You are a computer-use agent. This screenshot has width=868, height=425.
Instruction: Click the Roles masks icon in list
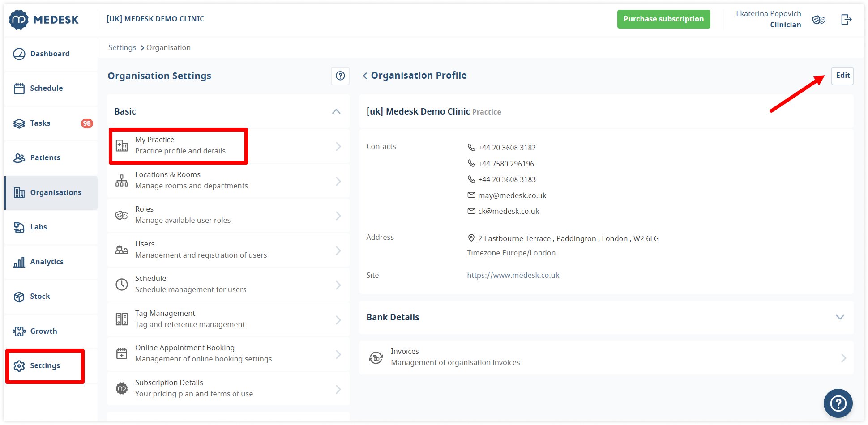tap(122, 215)
